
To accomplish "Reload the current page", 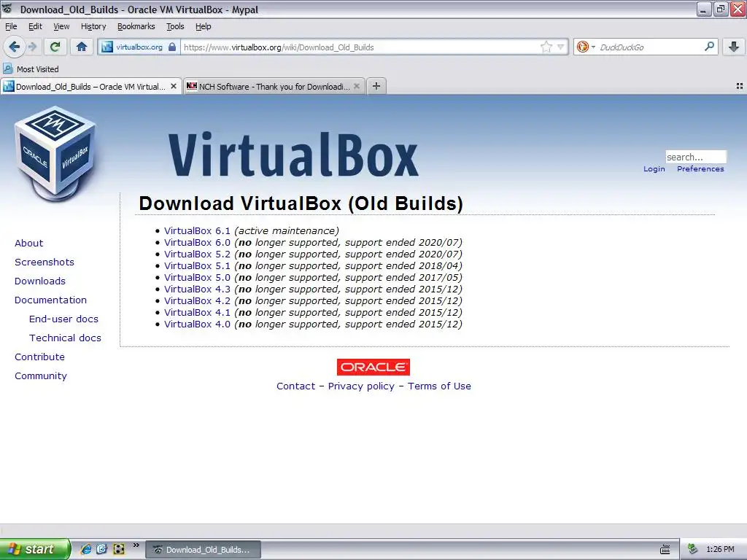I will tap(55, 47).
